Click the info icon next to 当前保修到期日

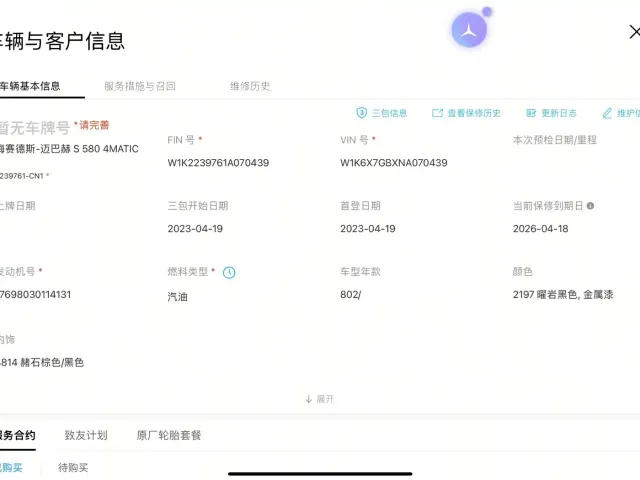tap(590, 206)
